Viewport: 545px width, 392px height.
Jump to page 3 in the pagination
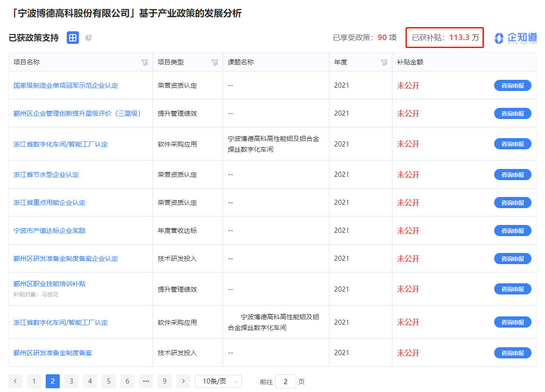coord(71,381)
